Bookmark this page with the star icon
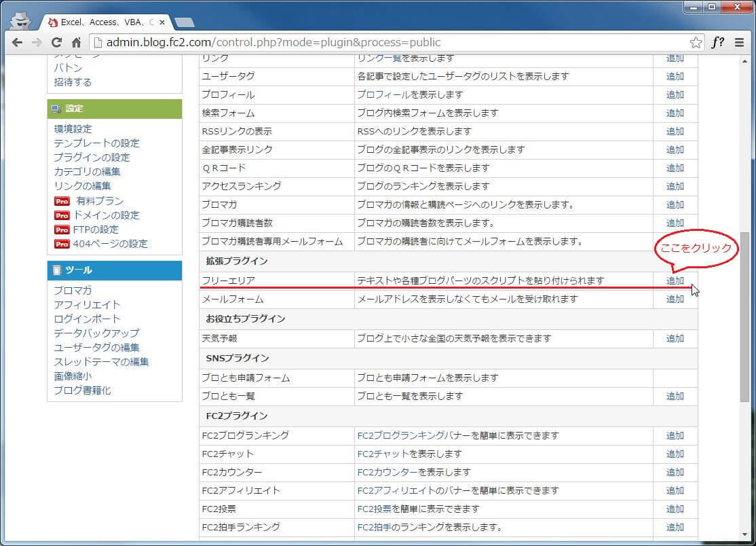Viewport: 756px width, 546px height. (x=696, y=42)
